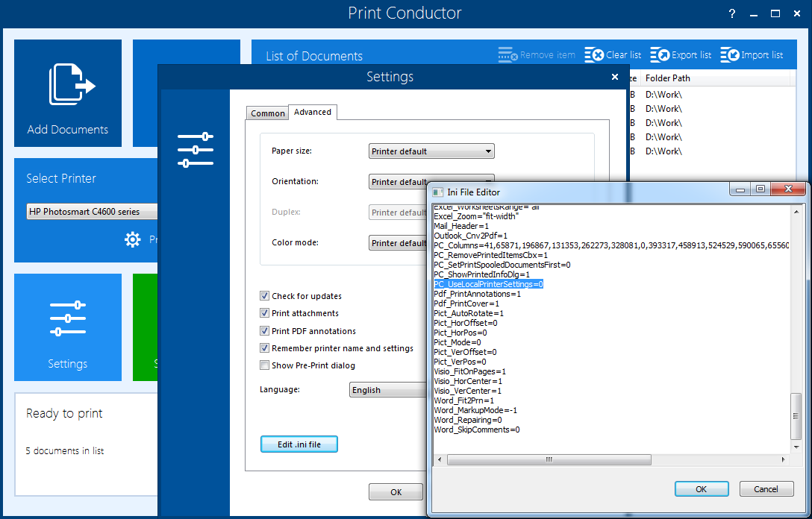
Task: Select the PC_UseLocalPrinterSettings=0 line
Action: [x=488, y=284]
